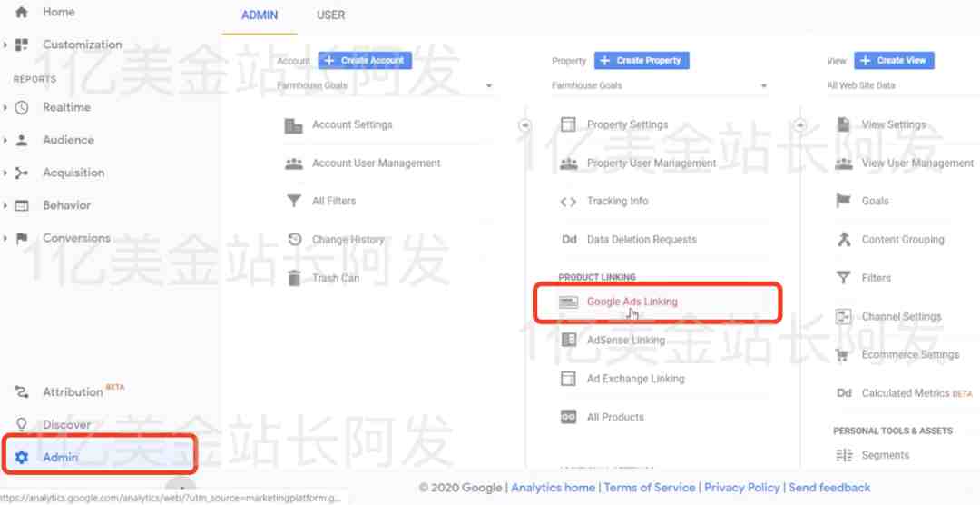The width and height of the screenshot is (980, 505).
Task: Click the Google Ads Linking icon
Action: coord(568,302)
